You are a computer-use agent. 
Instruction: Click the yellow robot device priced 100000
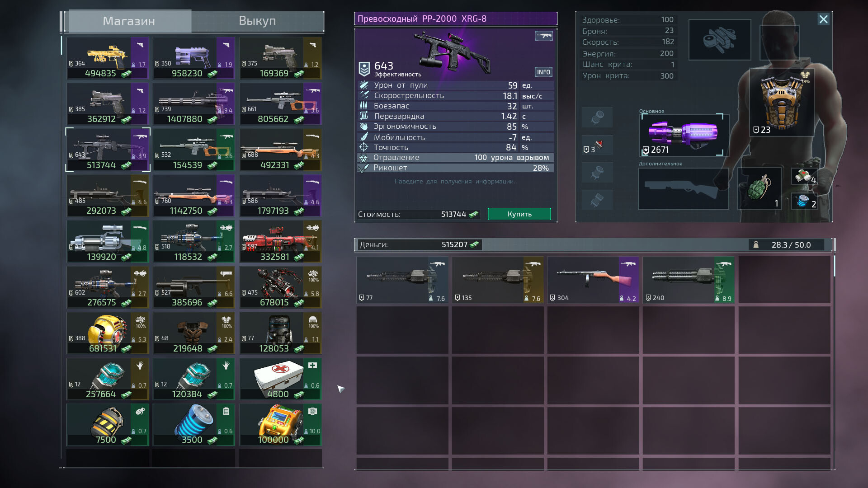coord(280,424)
